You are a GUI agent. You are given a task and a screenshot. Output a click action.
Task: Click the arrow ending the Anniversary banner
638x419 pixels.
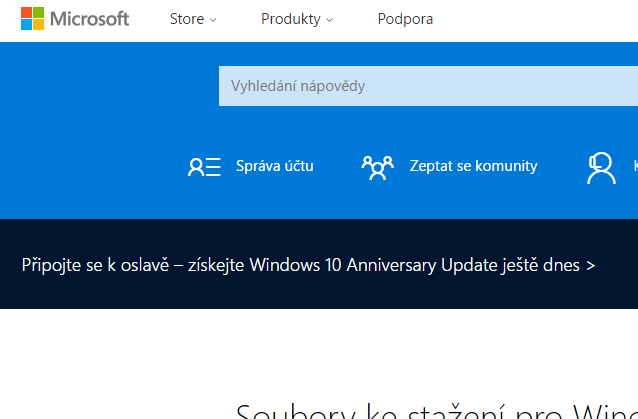pyautogui.click(x=591, y=266)
